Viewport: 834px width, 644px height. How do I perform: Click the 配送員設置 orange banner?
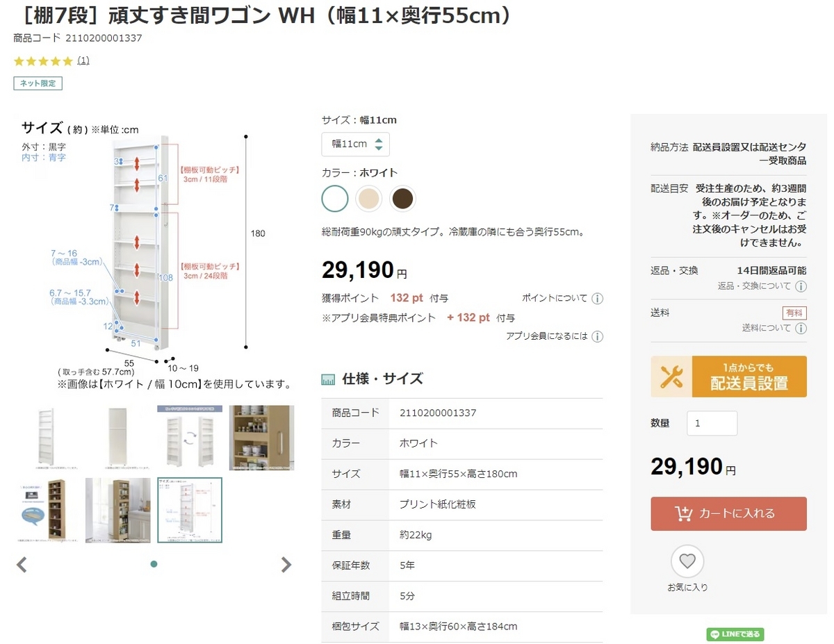pyautogui.click(x=728, y=377)
